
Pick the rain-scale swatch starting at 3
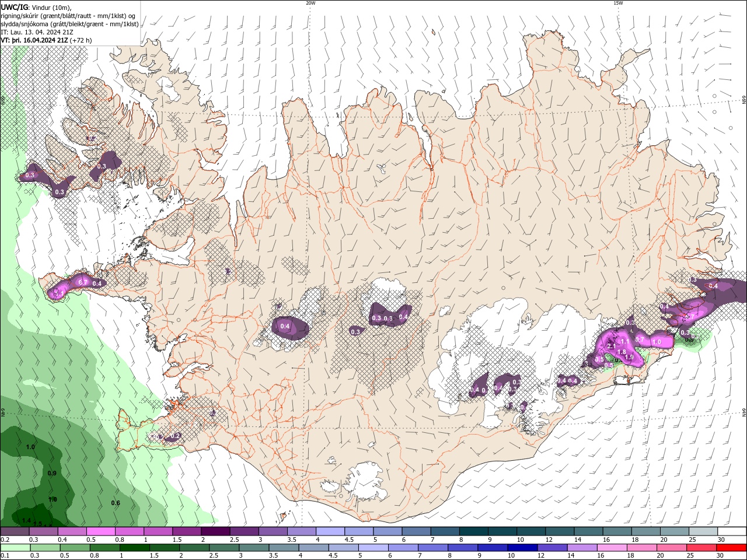pyautogui.click(x=253, y=548)
